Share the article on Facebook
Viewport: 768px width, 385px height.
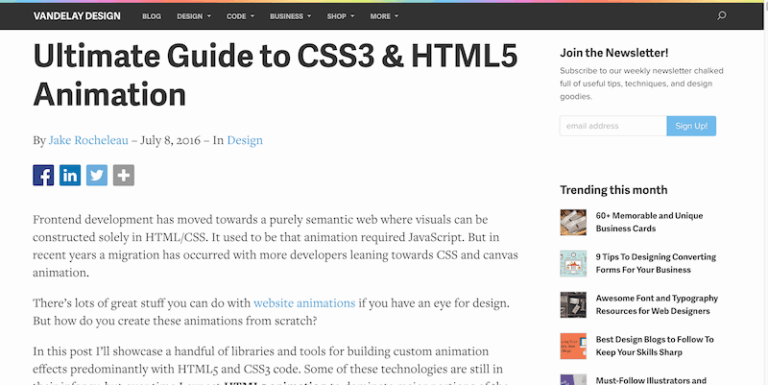coord(43,175)
